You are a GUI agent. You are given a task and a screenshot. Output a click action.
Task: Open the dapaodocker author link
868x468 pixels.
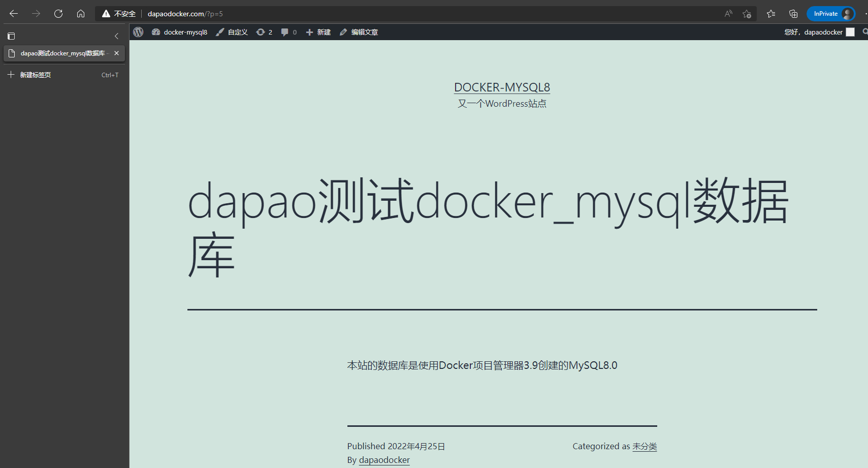(x=384, y=460)
